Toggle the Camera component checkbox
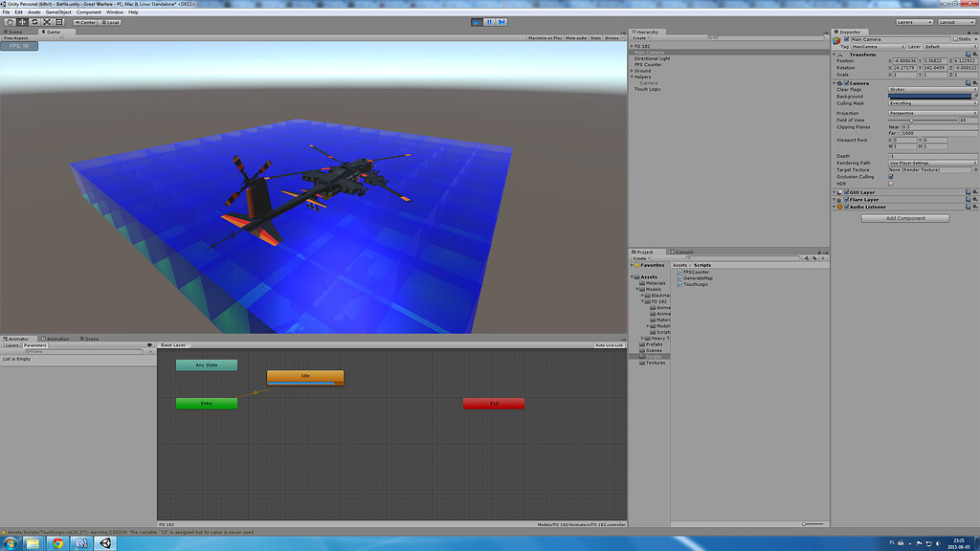This screenshot has height=551, width=980. (846, 83)
